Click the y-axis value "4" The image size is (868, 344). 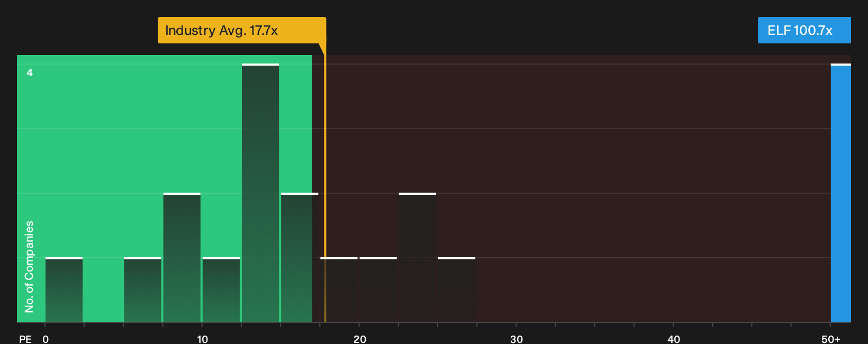(x=30, y=73)
